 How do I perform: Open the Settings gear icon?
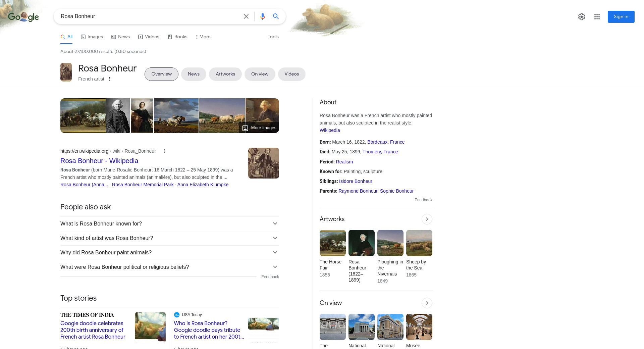(581, 17)
